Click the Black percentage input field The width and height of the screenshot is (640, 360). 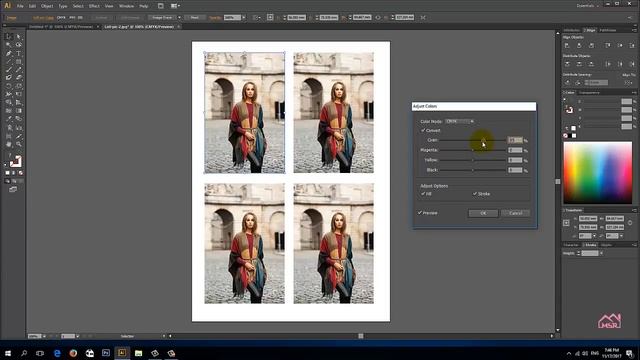[x=515, y=170]
